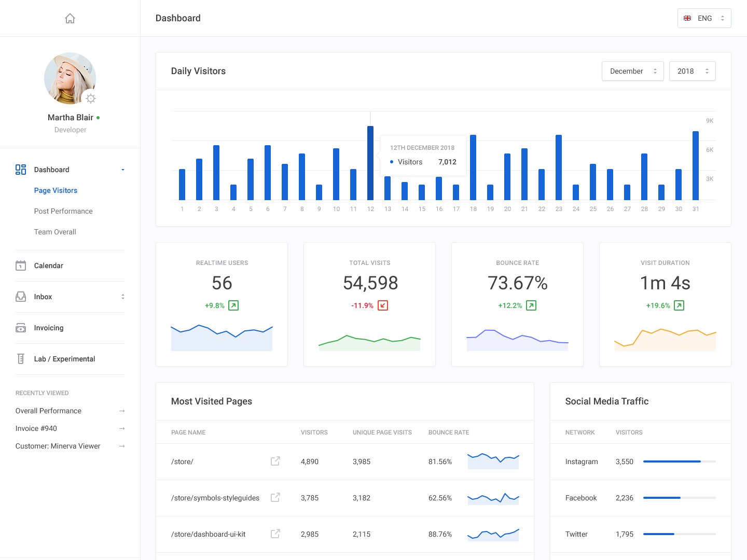Click the home icon in the sidebar header
The width and height of the screenshot is (747, 560).
(x=70, y=19)
